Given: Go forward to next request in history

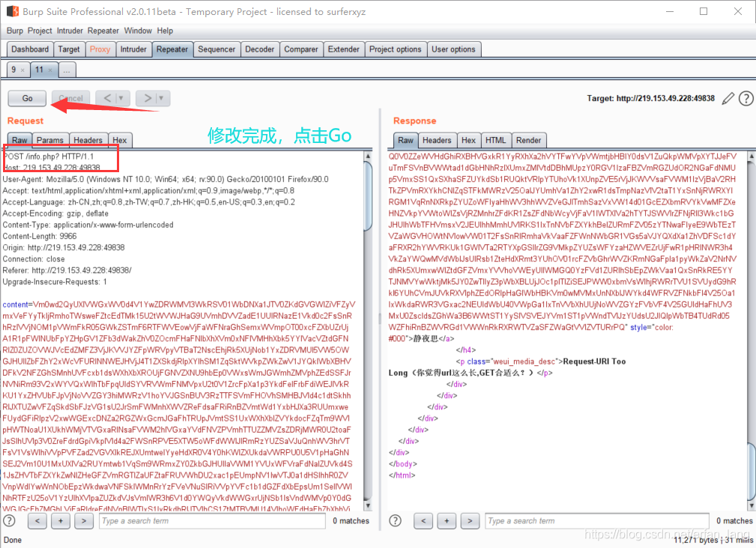Looking at the screenshot, I should (147, 98).
